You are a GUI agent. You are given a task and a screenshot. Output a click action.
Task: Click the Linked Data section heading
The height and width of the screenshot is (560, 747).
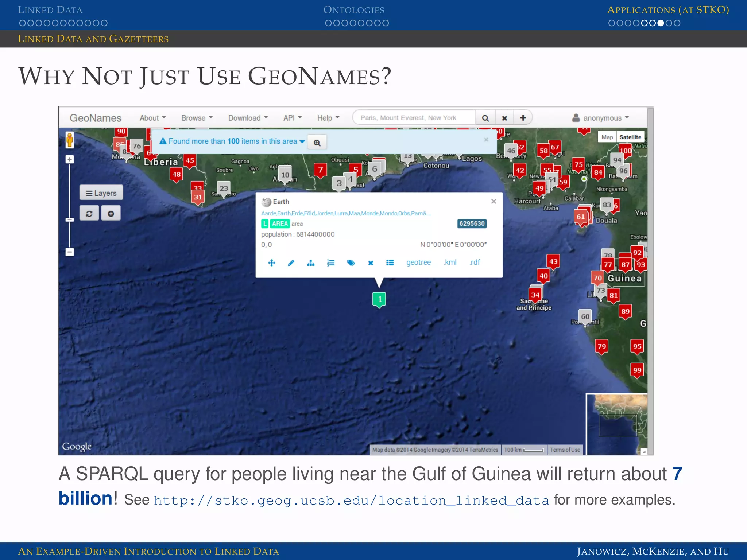(50, 10)
